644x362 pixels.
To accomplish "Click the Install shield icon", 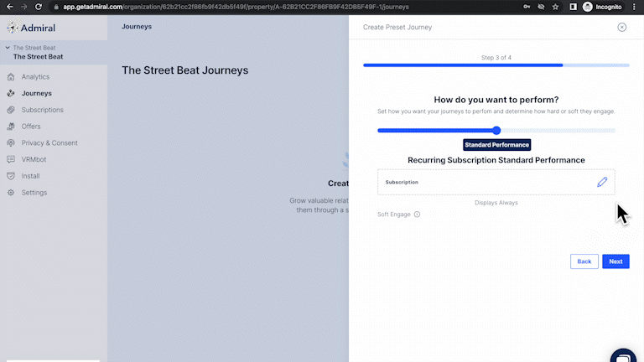I will [11, 176].
